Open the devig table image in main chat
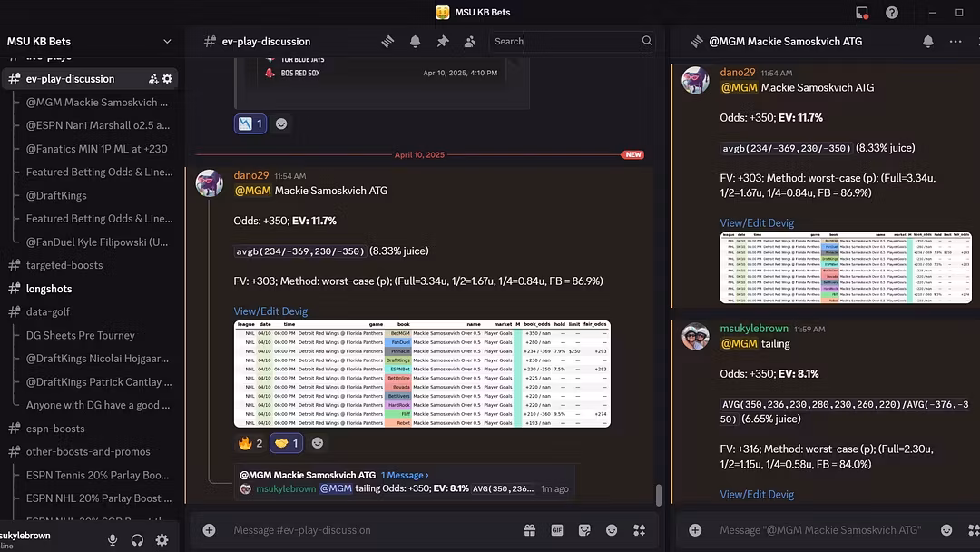Viewport: 980px width, 552px height. [x=422, y=374]
